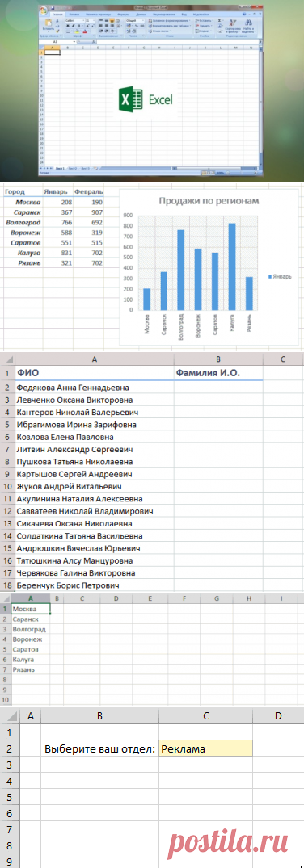Click the column A header above ФИО
Image resolution: width=304 pixels, height=868 pixels.
pos(95,359)
